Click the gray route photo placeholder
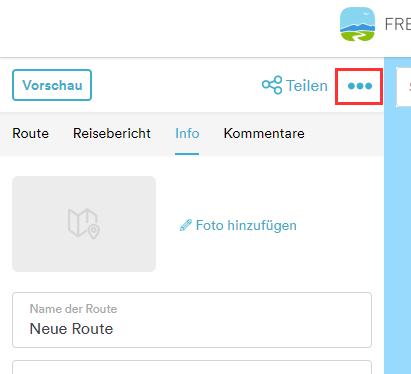This screenshot has width=411, height=374. (84, 224)
